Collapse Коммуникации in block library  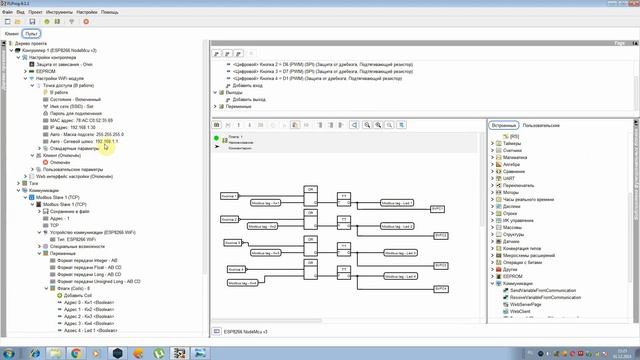coord(492,283)
